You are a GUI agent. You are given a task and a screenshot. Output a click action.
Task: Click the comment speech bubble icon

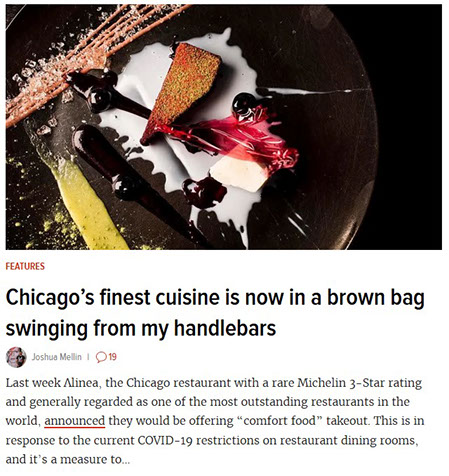tap(101, 357)
